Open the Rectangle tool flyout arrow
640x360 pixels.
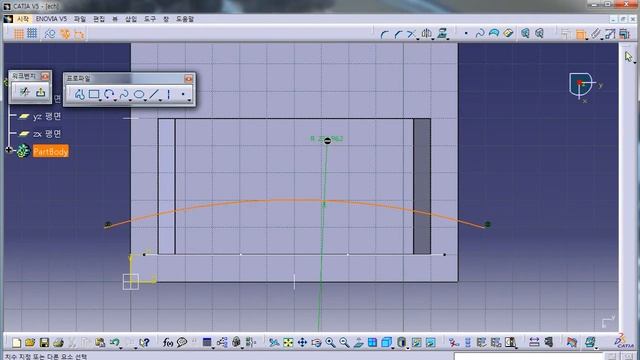pyautogui.click(x=101, y=100)
